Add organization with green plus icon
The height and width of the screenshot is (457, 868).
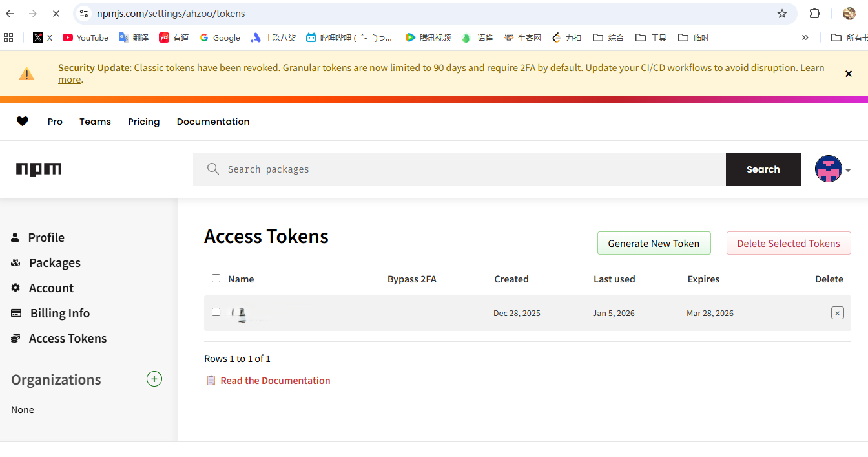coord(154,379)
